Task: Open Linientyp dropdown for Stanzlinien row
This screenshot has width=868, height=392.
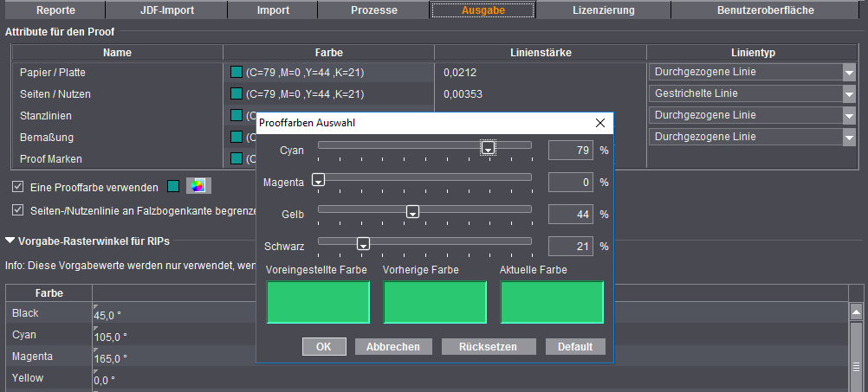Action: [849, 116]
